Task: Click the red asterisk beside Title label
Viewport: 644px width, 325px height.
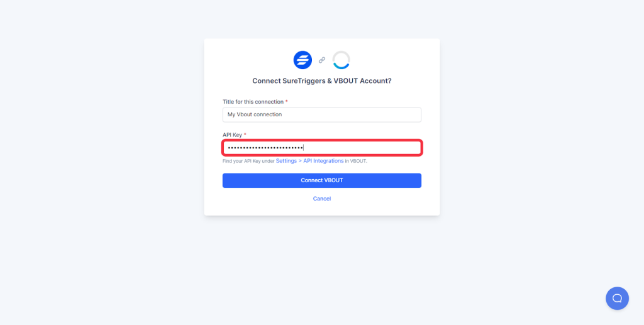Action: pyautogui.click(x=287, y=102)
